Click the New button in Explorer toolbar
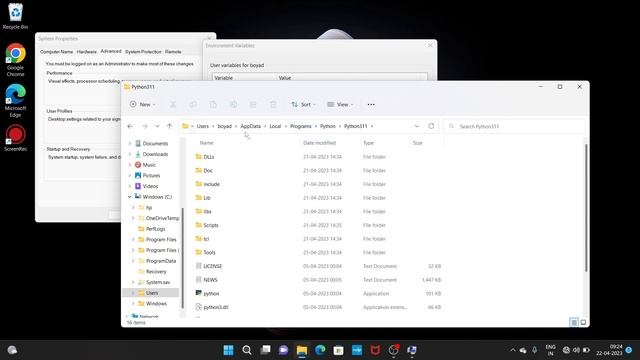 click(142, 104)
